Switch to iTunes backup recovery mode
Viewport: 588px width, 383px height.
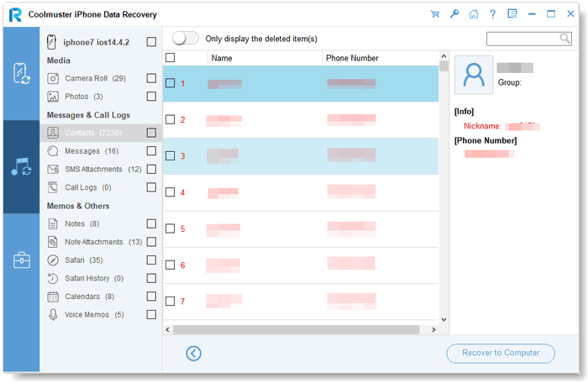21,166
